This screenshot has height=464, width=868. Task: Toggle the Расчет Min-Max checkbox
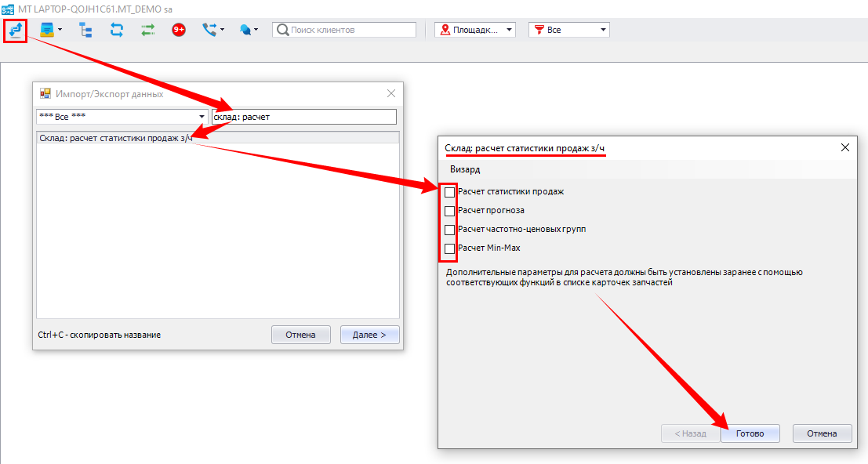[x=449, y=248]
